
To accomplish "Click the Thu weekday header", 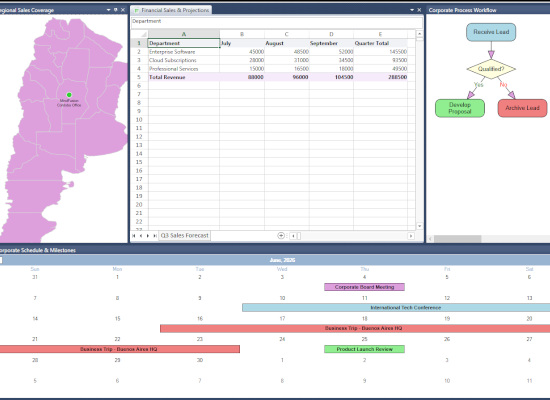I will point(364,269).
